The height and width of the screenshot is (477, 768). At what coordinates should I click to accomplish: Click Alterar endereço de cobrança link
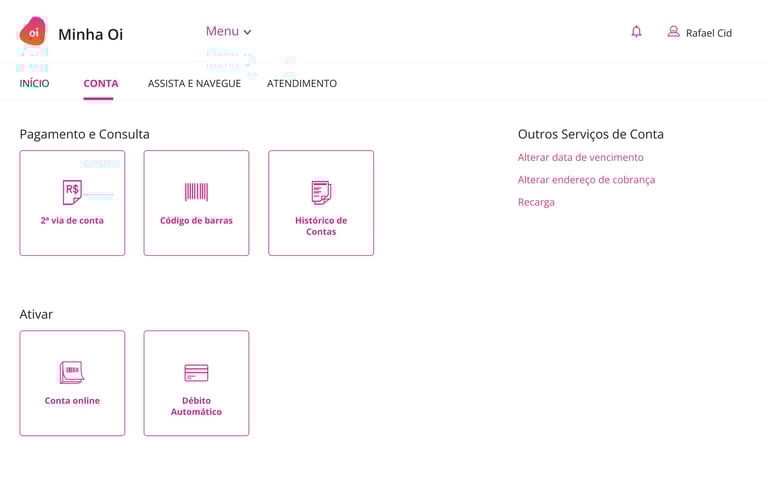586,180
